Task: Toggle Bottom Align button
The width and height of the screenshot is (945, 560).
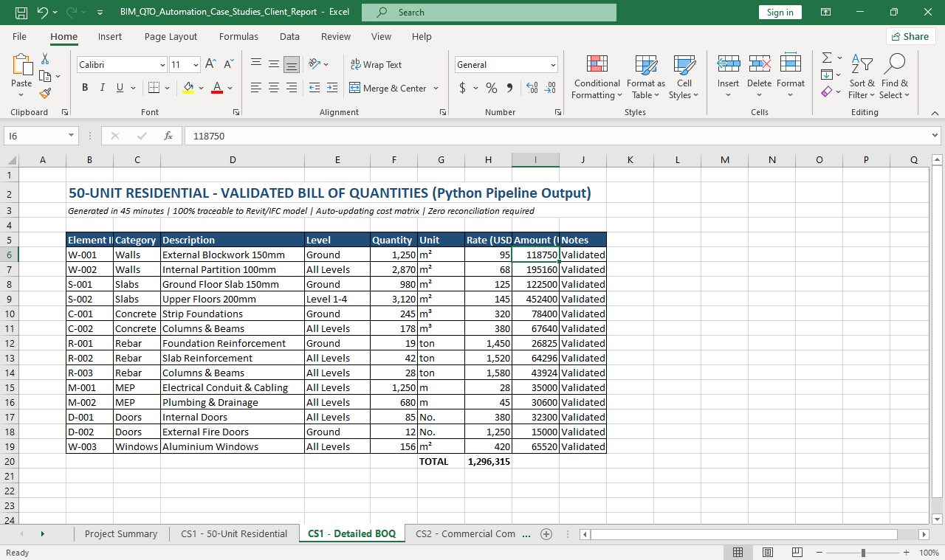Action: click(x=292, y=65)
